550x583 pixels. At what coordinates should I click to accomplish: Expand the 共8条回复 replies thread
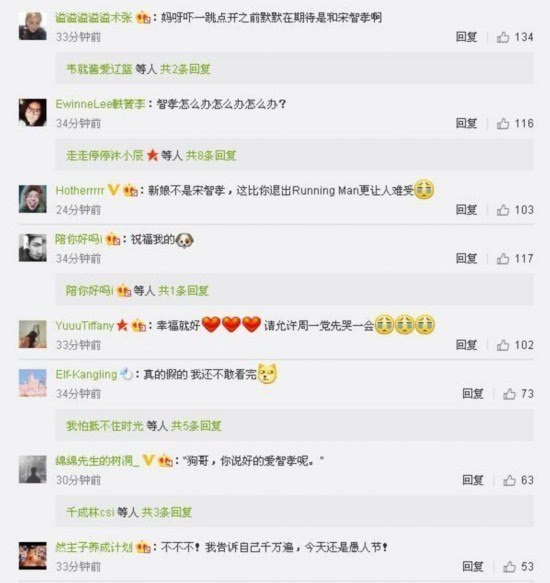click(x=211, y=155)
